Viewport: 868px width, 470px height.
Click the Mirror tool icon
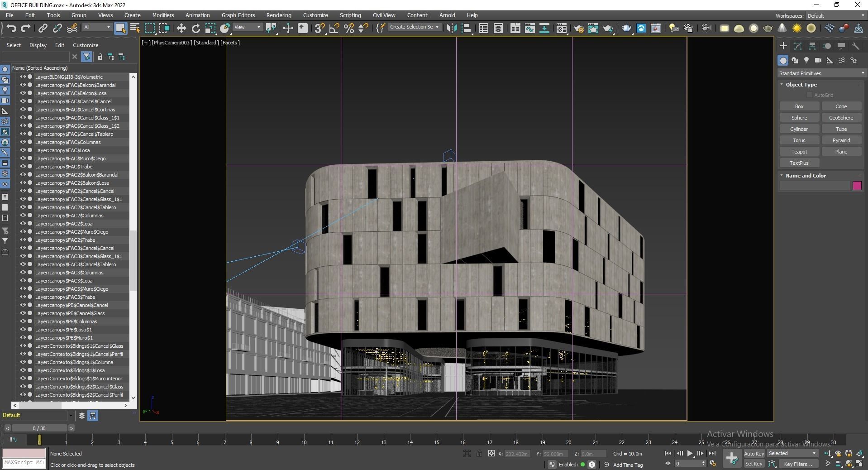[x=452, y=28]
